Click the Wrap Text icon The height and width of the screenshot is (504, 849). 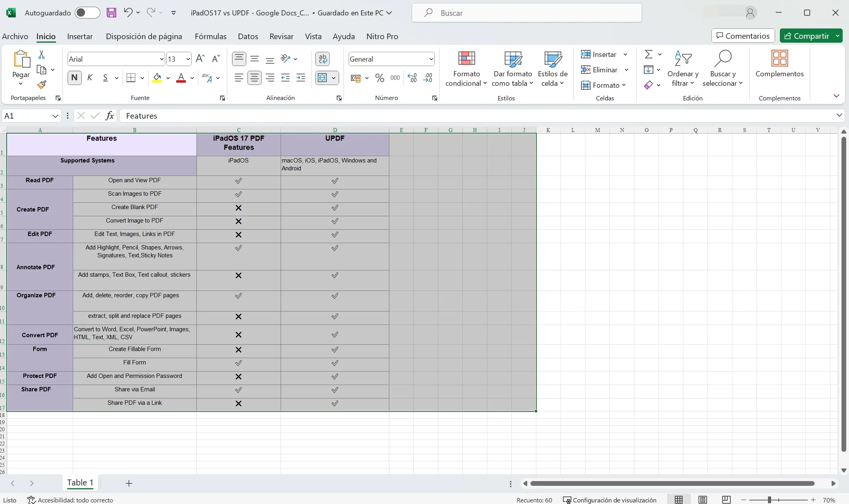click(x=323, y=59)
